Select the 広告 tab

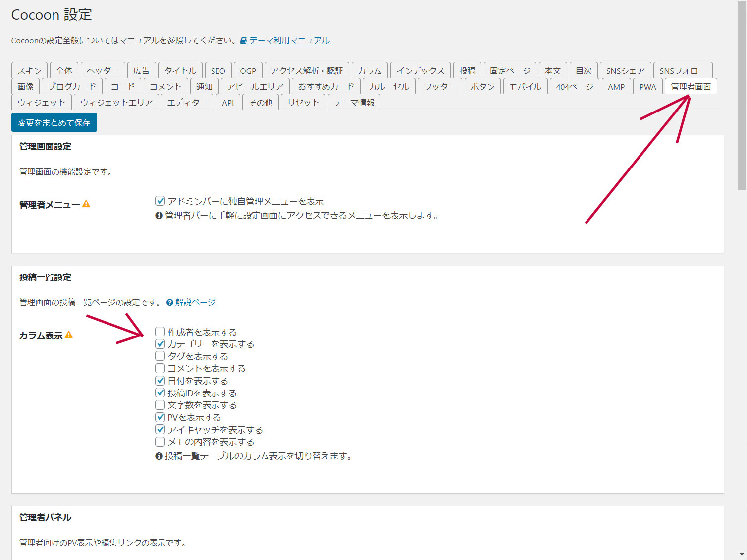pyautogui.click(x=142, y=70)
